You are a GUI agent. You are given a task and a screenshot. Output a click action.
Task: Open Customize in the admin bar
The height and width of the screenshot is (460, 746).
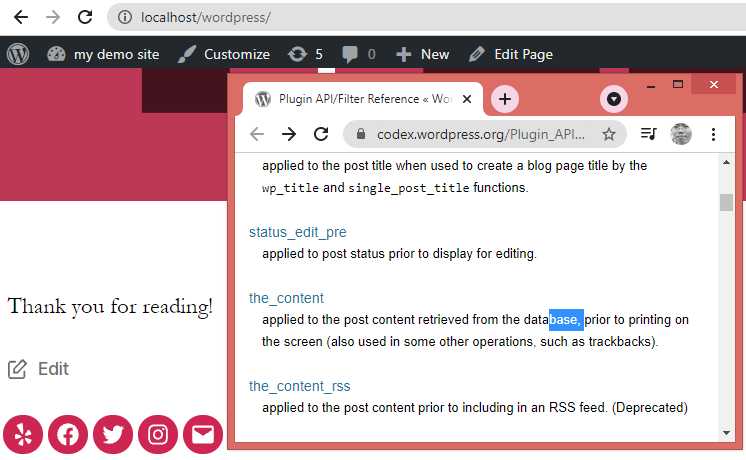(x=224, y=54)
